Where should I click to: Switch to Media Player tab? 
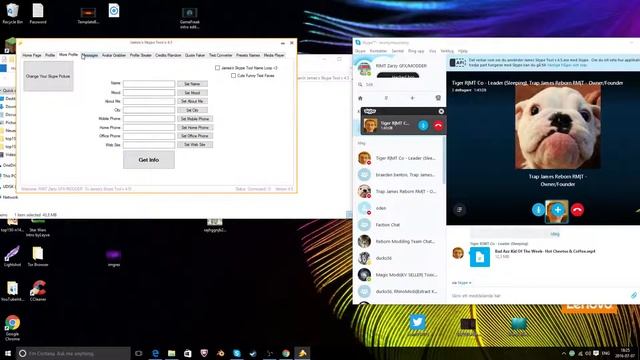click(x=274, y=55)
